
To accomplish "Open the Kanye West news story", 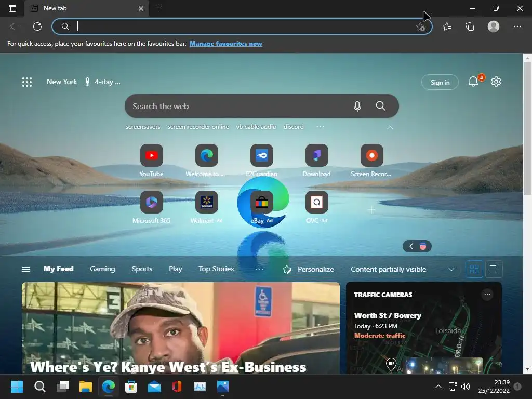I will point(180,328).
